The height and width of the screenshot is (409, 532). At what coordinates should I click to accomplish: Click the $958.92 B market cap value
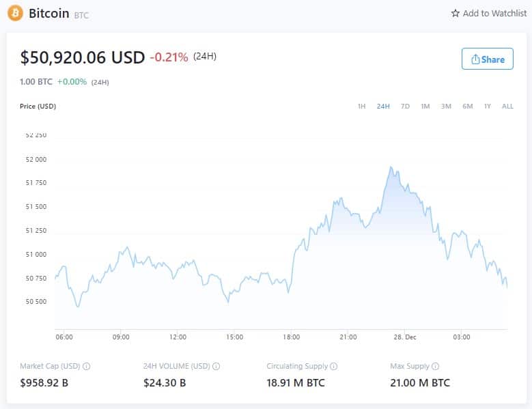44,383
